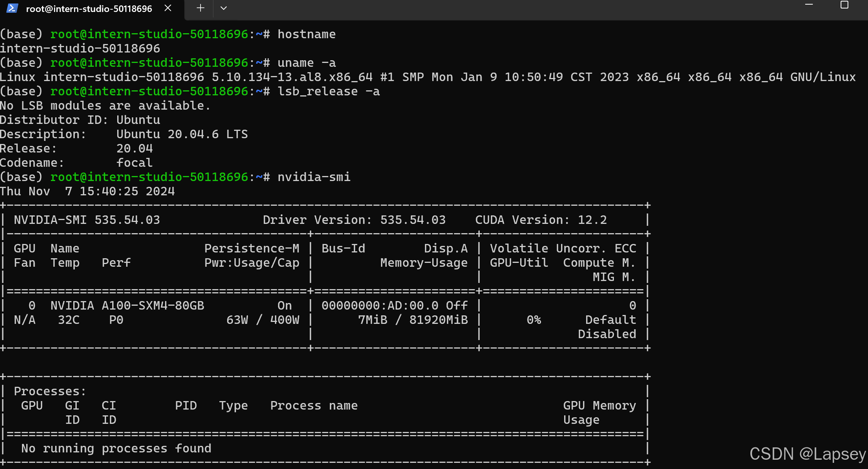Screen dimensions: 868x469
Task: Click the CSDN @Lapsey watermark
Action: [807, 454]
